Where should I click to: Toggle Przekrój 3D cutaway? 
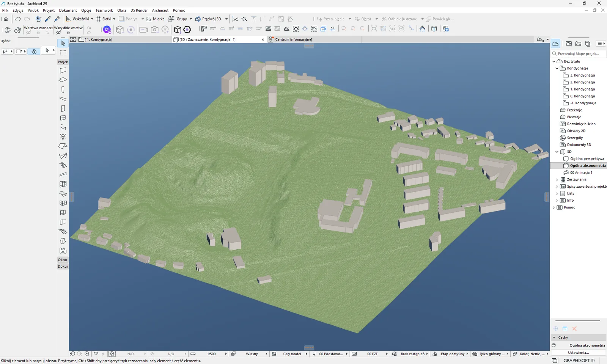point(208,19)
